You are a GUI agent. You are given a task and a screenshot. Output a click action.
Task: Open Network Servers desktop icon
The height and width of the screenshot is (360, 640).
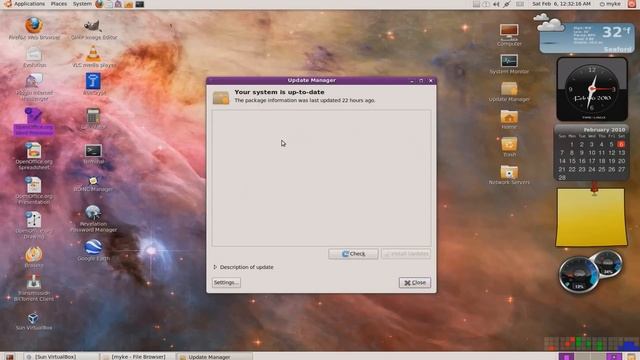509,172
